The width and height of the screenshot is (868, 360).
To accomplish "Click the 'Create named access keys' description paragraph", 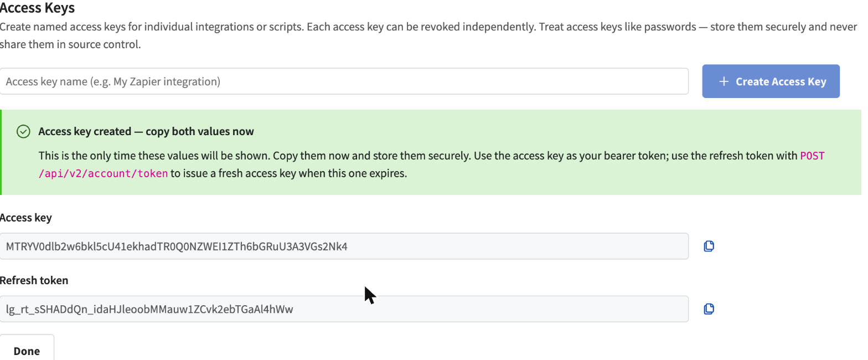I will click(428, 35).
